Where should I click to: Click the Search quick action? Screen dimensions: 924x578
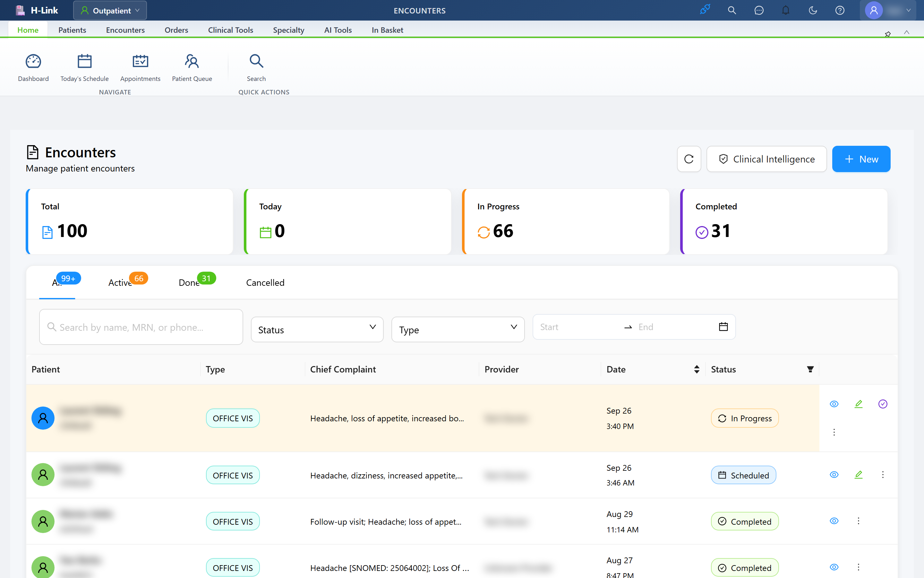[256, 68]
